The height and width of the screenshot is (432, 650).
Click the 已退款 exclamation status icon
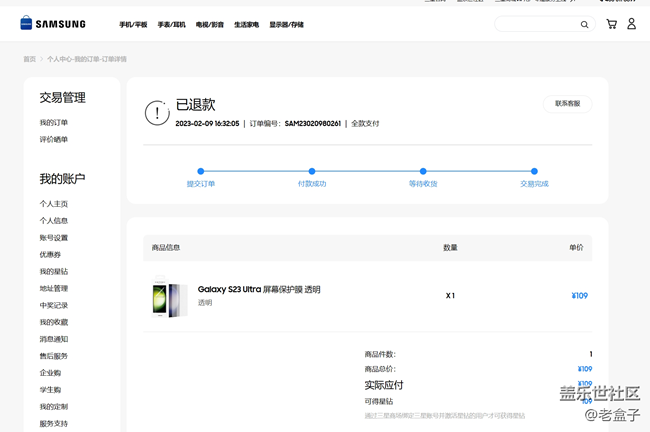[x=157, y=113]
